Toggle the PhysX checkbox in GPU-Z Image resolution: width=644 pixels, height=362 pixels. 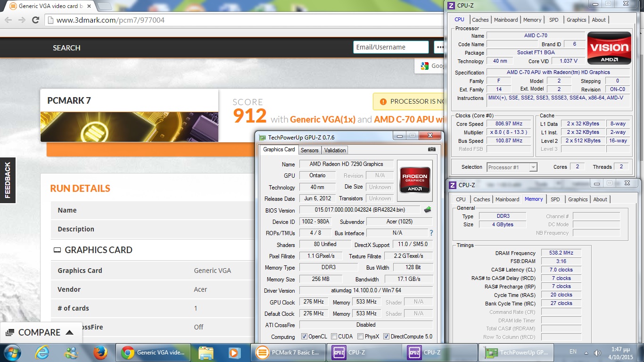click(x=360, y=337)
